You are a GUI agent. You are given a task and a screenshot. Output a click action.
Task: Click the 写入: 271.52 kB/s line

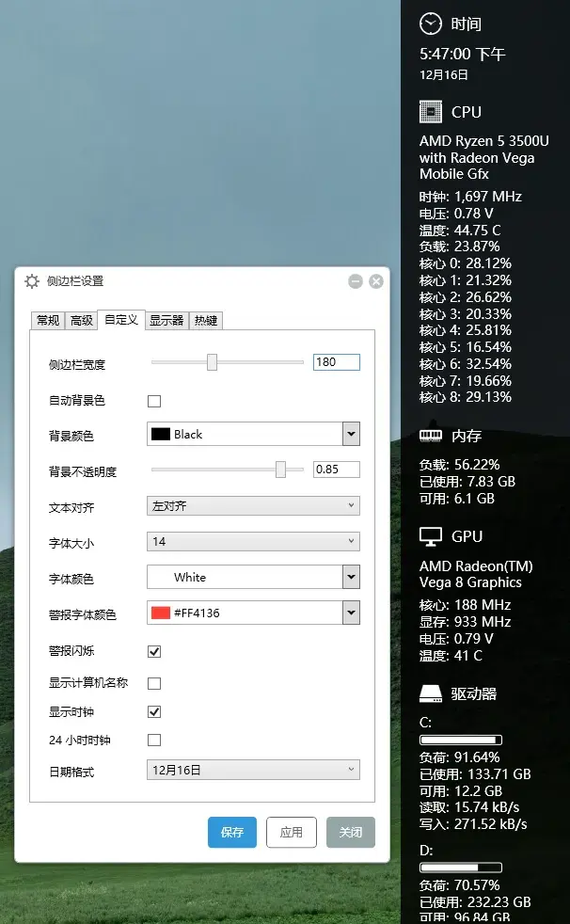[x=473, y=824]
